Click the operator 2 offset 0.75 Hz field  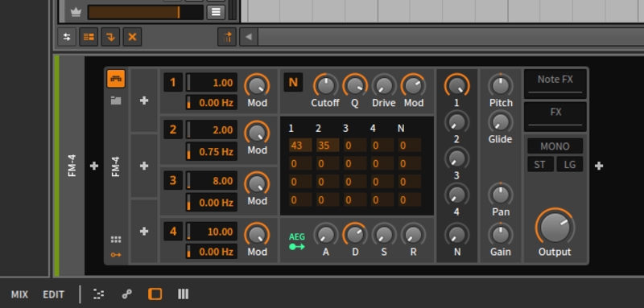(212, 151)
